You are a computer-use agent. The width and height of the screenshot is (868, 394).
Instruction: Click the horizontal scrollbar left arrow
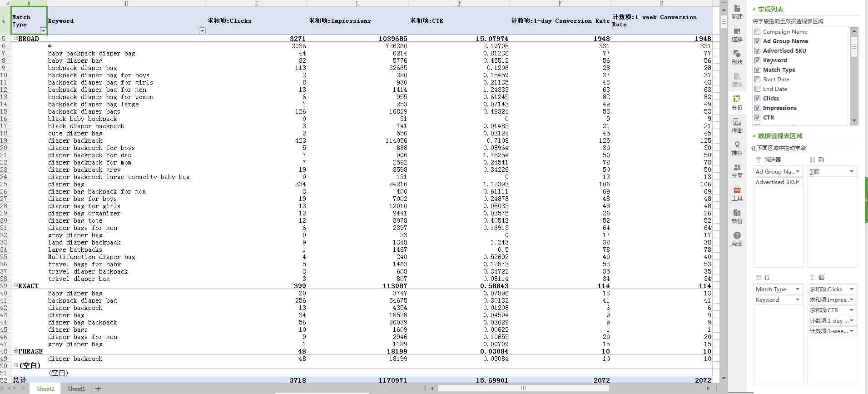click(x=432, y=389)
